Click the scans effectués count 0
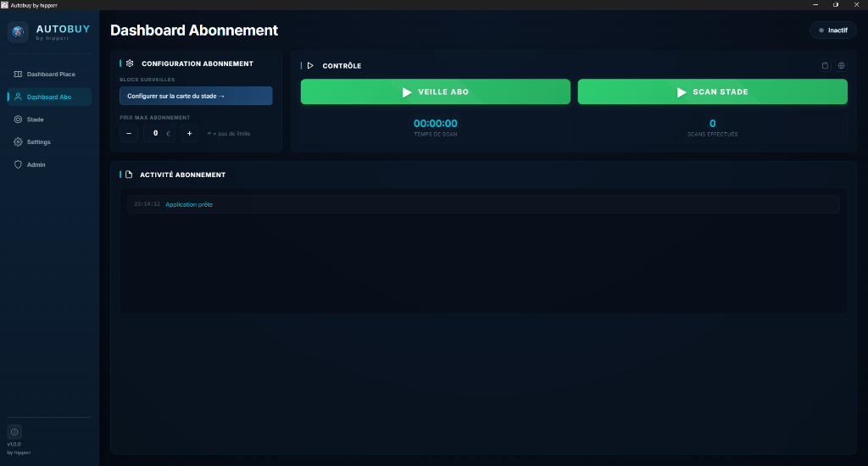Screen dimensions: 868x466 point(712,124)
